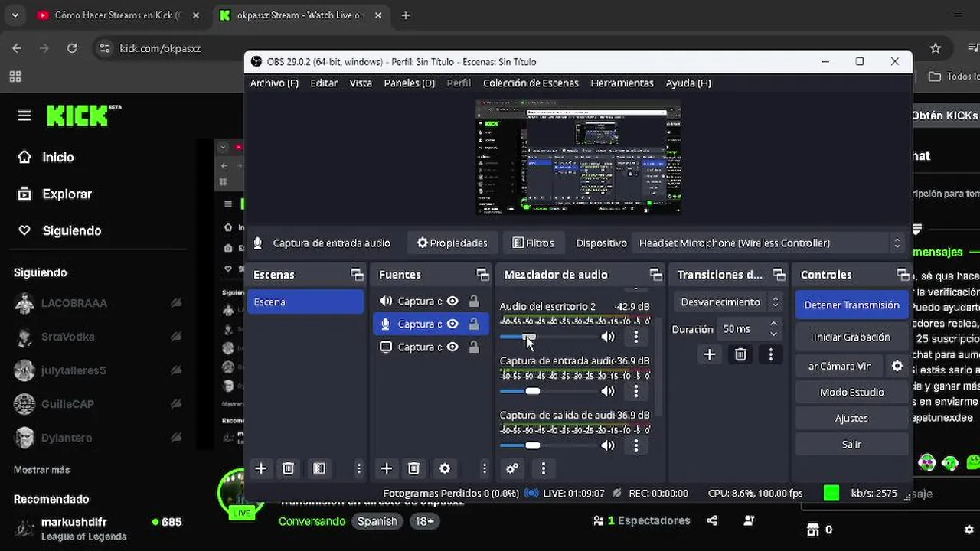Undock the Mezclador de audio panel
Screen dimensions: 980x551
[655, 274]
